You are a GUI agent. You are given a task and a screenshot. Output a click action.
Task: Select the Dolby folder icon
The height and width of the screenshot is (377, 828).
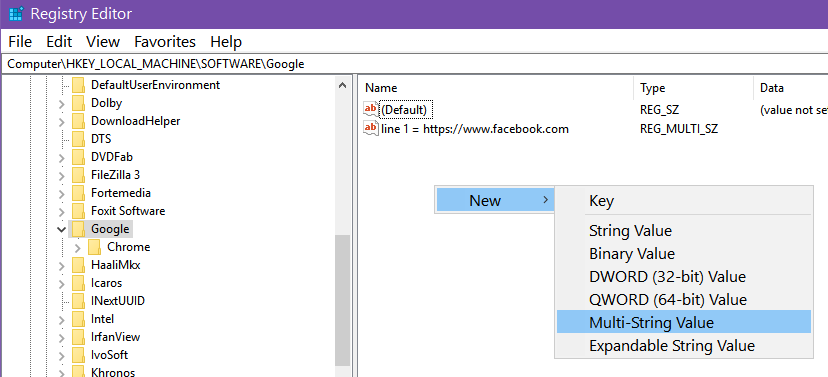coord(78,102)
